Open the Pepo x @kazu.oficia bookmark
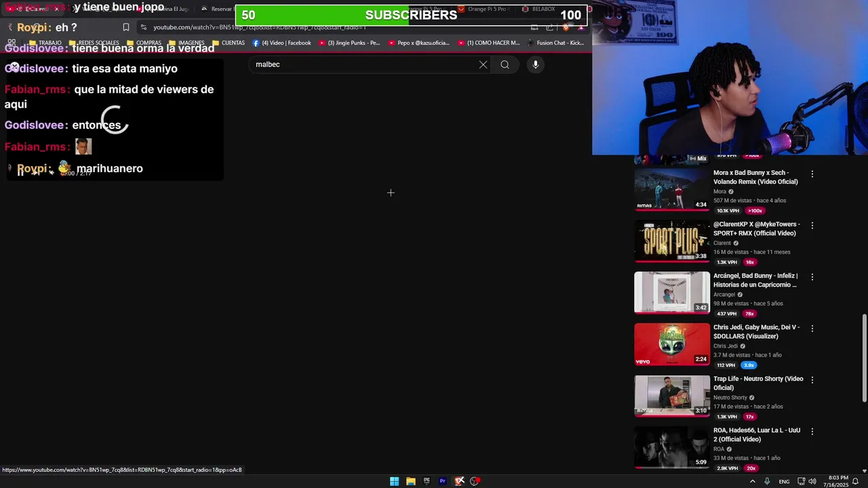This screenshot has width=868, height=488. 419,43
